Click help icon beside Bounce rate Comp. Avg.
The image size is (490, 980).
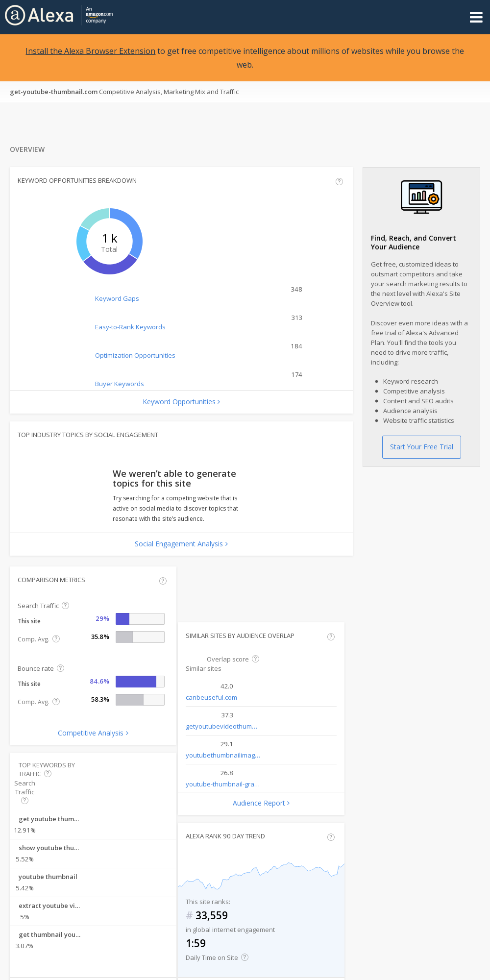(56, 701)
